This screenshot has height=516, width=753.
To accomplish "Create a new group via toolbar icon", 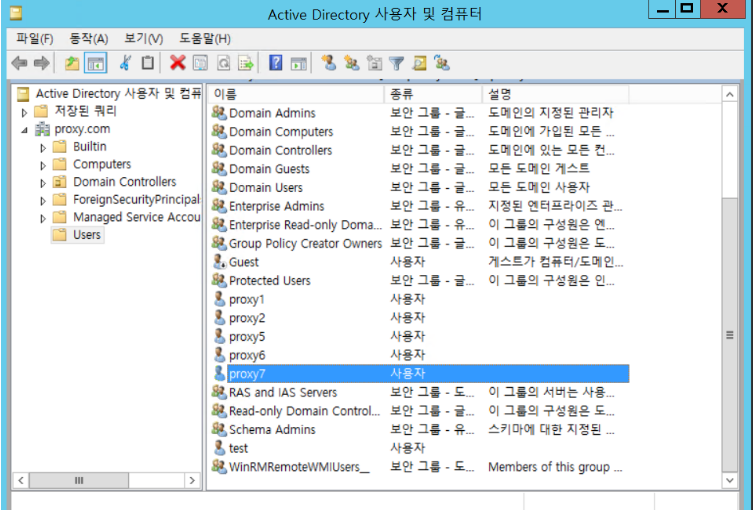I will click(x=352, y=63).
